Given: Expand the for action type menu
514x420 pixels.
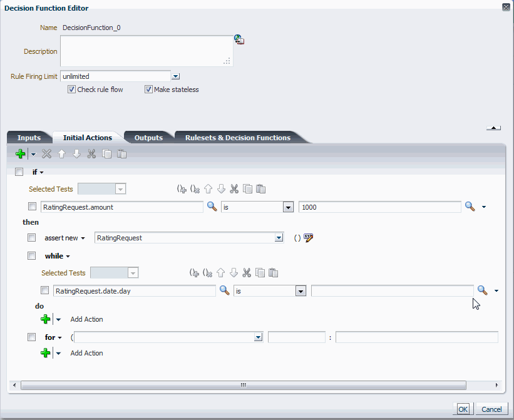Looking at the screenshot, I should click(x=59, y=337).
